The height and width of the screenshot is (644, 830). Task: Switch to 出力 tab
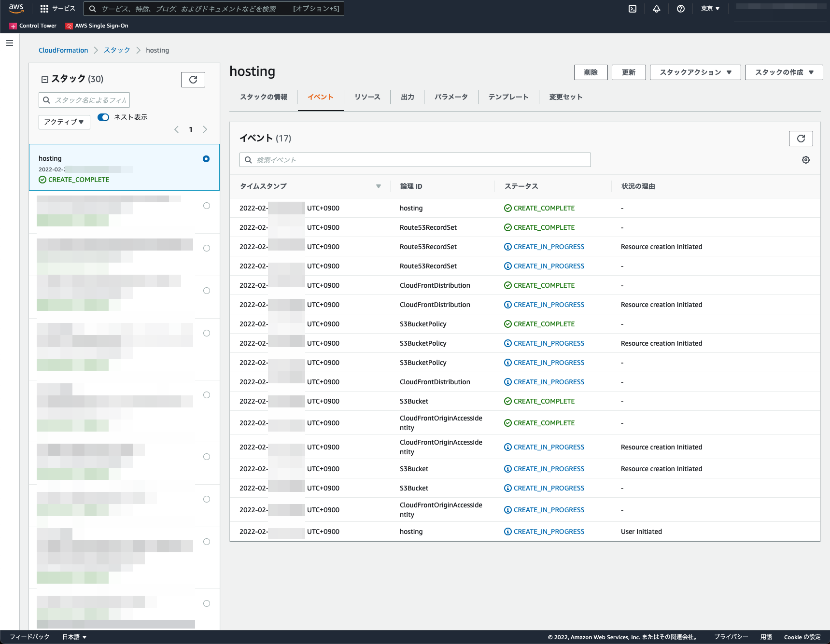point(408,97)
